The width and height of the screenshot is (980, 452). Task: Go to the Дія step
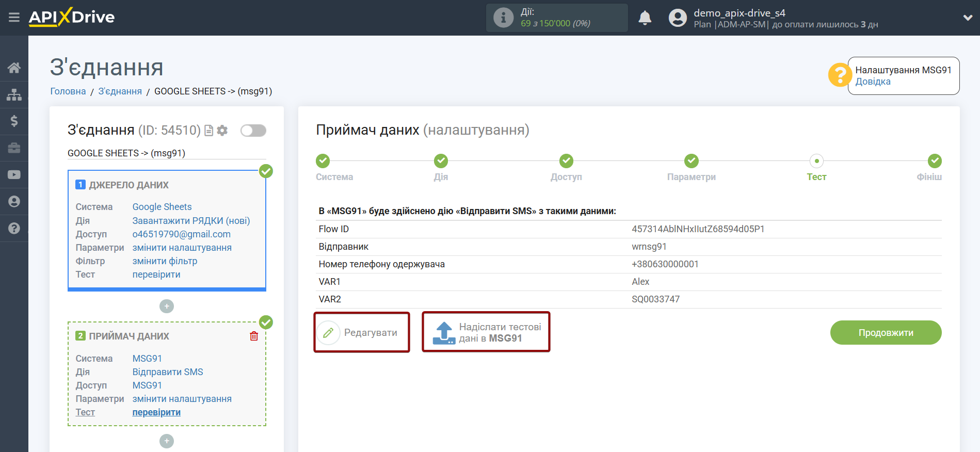pos(441,161)
